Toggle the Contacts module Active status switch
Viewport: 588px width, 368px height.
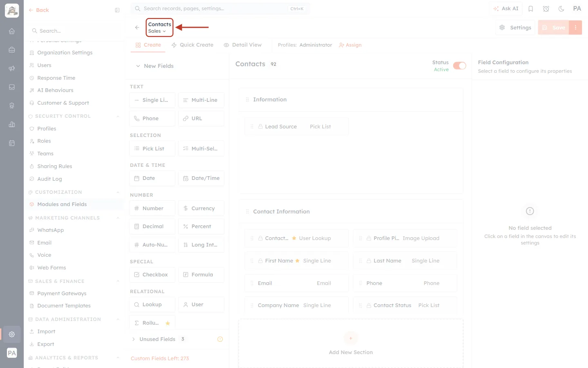pos(460,66)
